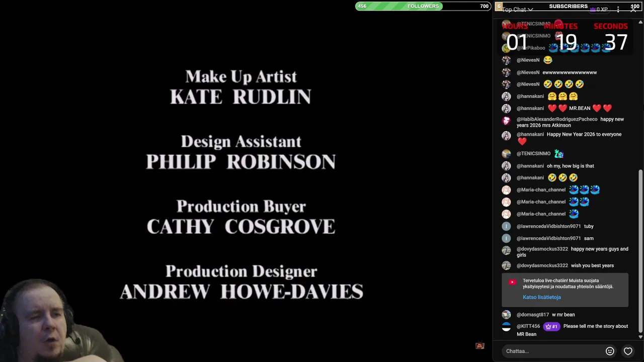The width and height of the screenshot is (644, 362).
Task: Click avatar beside 'happy new years guys'
Action: (506, 250)
